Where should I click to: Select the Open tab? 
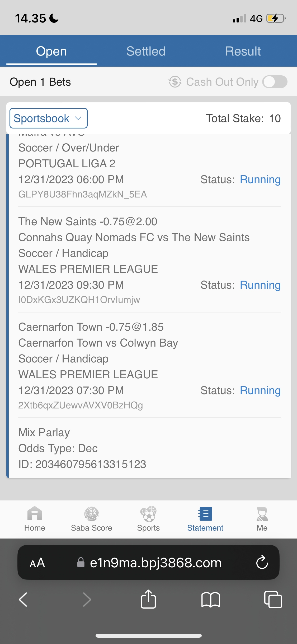(x=51, y=51)
